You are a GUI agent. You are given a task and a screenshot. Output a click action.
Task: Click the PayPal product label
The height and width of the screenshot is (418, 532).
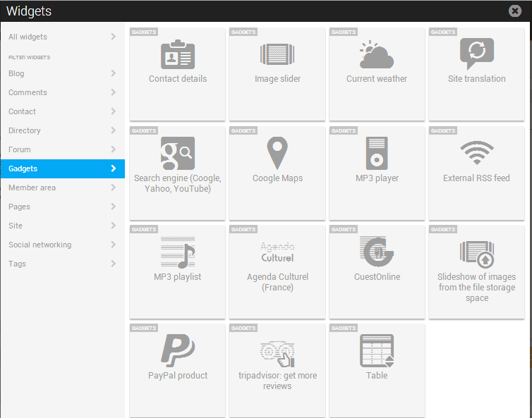tap(178, 376)
